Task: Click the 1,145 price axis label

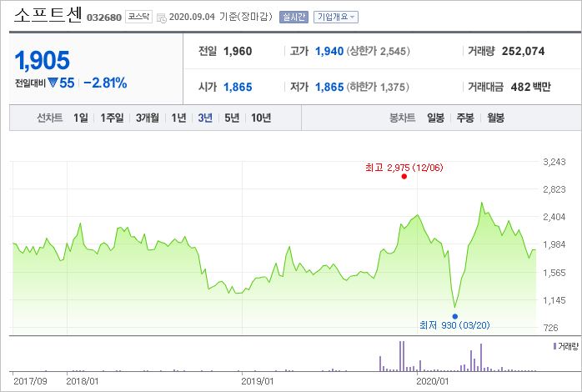Action: (554, 300)
